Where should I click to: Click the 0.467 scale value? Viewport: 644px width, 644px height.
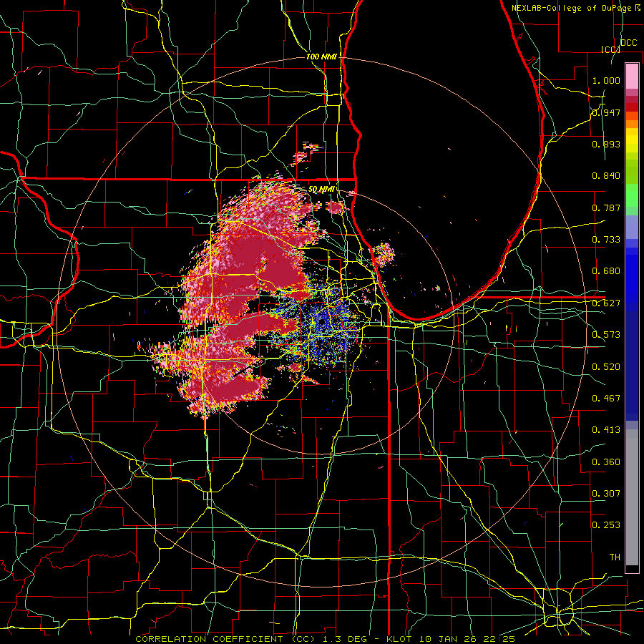(x=606, y=399)
